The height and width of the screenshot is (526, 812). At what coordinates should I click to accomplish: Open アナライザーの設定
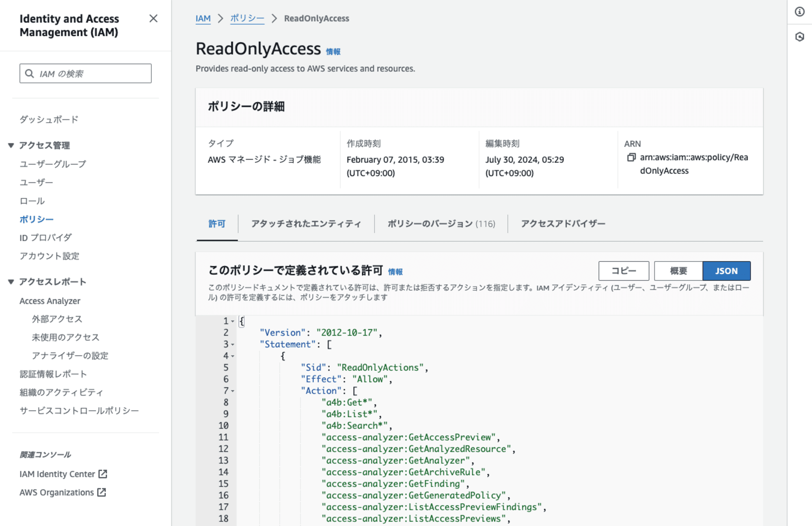click(x=70, y=356)
